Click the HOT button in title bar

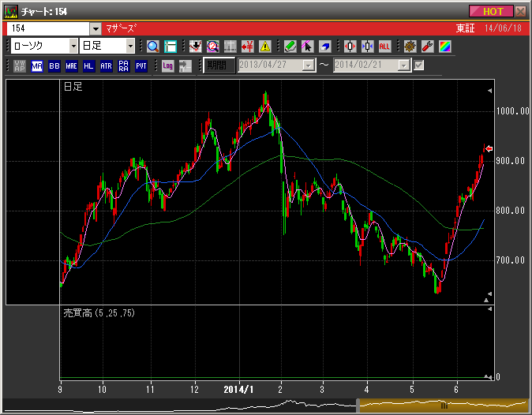click(x=491, y=11)
